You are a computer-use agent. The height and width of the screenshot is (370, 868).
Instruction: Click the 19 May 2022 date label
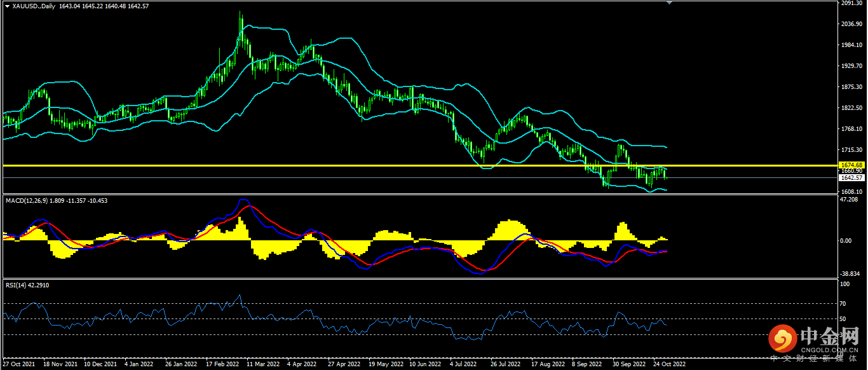tap(385, 365)
